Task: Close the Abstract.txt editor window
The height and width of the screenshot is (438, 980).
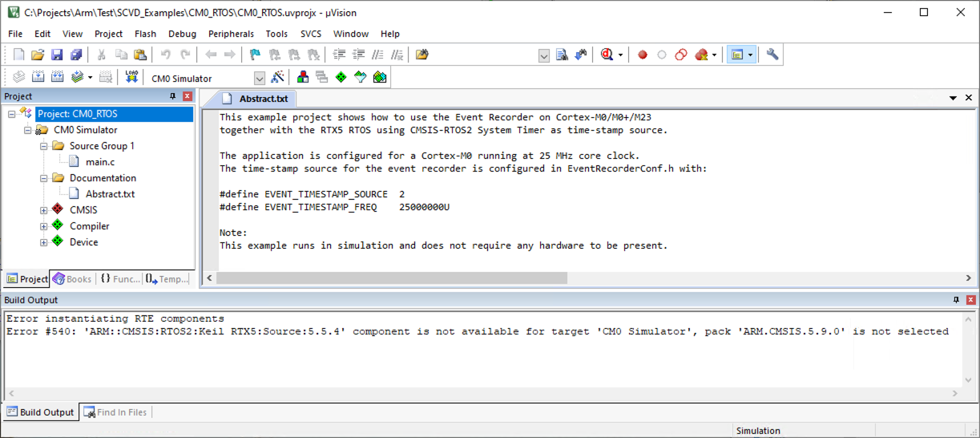Action: (970, 98)
